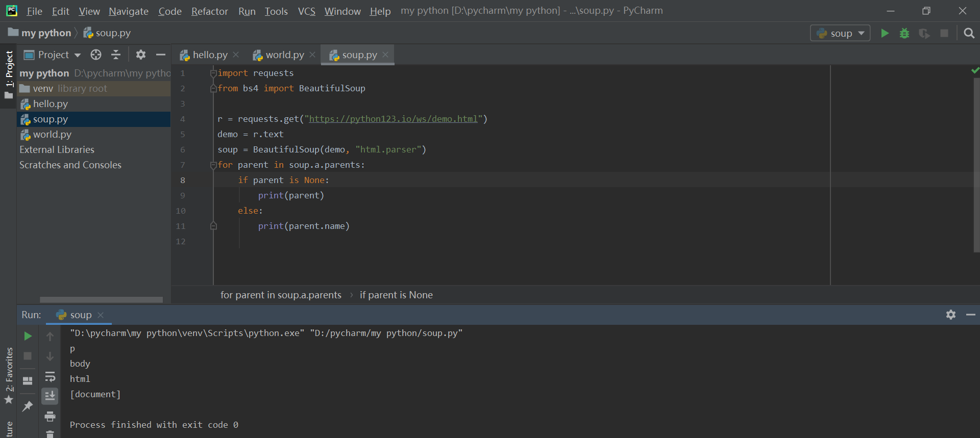Click my python breadcrumb in navigation bar
Image resolution: width=980 pixels, height=438 pixels.
40,33
